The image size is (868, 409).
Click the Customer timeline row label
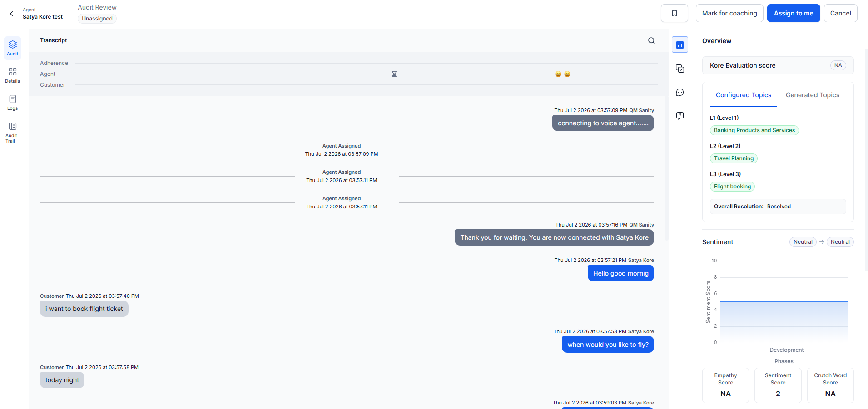53,85
